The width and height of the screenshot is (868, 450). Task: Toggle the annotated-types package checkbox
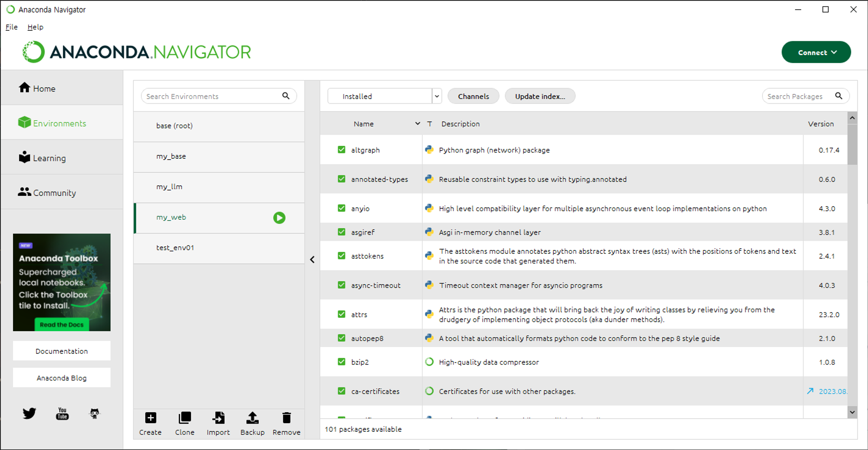(342, 179)
